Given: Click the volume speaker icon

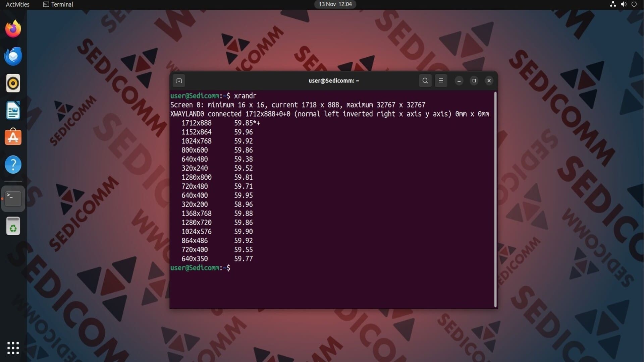Looking at the screenshot, I should pyautogui.click(x=624, y=4).
